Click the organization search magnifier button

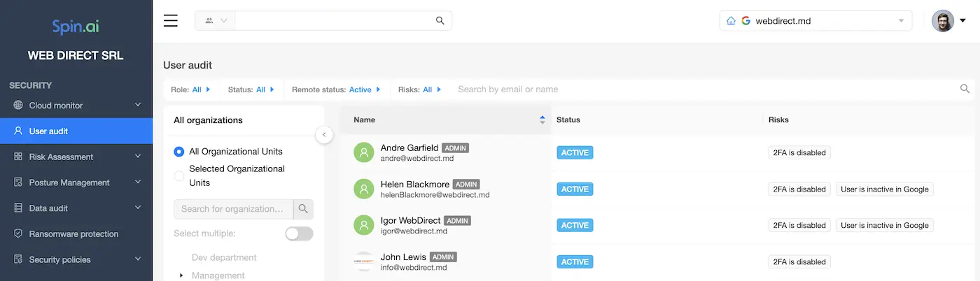coord(303,209)
